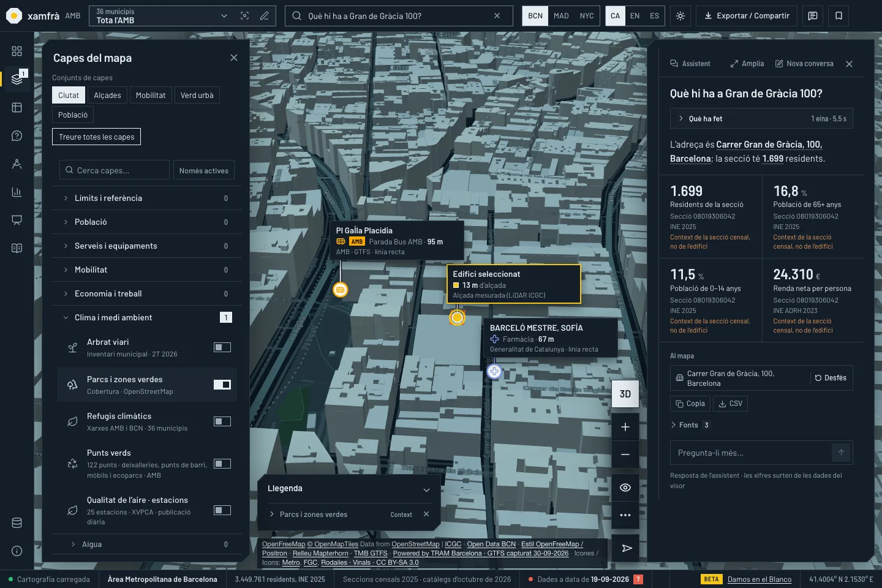Click the eye visibility button on map controls
This screenshot has height=588, width=882.
(x=625, y=488)
